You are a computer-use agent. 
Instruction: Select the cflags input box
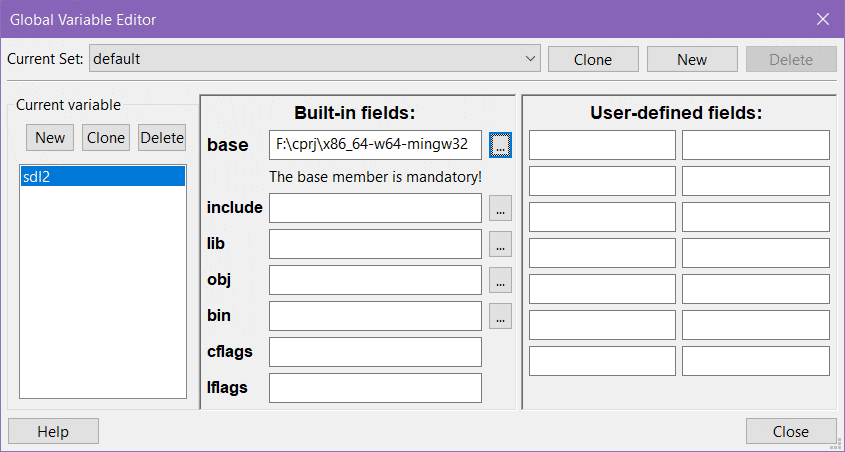(375, 352)
